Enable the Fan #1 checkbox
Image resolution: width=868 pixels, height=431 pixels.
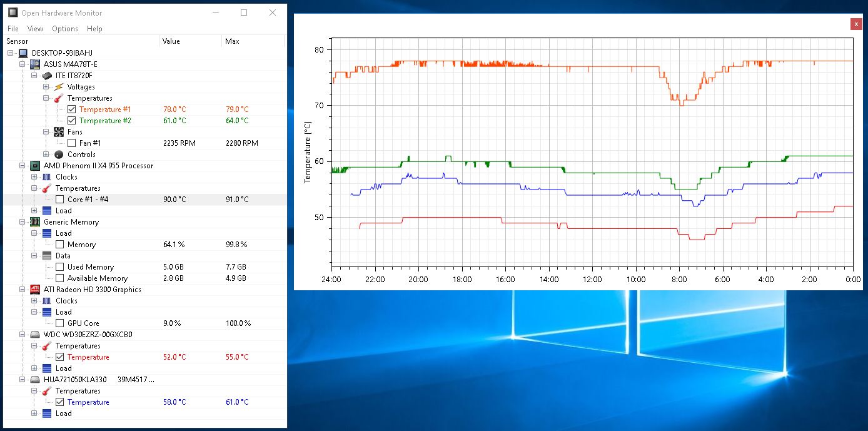coord(71,143)
